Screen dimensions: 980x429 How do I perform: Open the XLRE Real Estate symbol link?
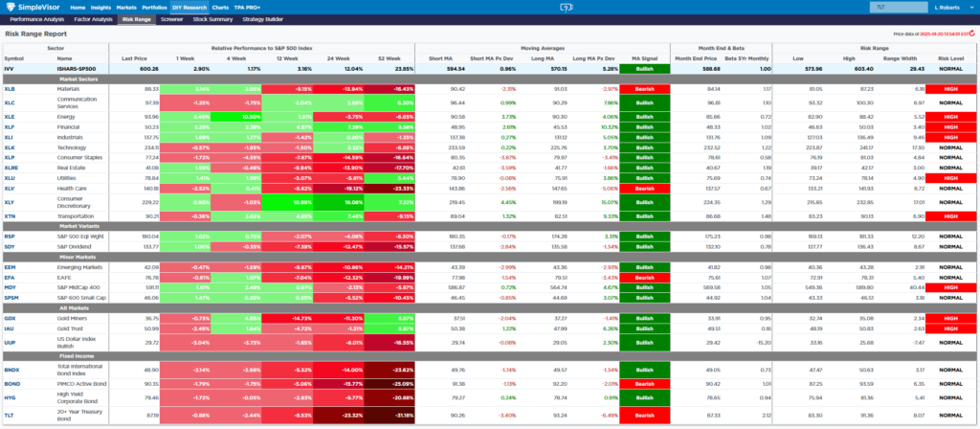point(10,168)
